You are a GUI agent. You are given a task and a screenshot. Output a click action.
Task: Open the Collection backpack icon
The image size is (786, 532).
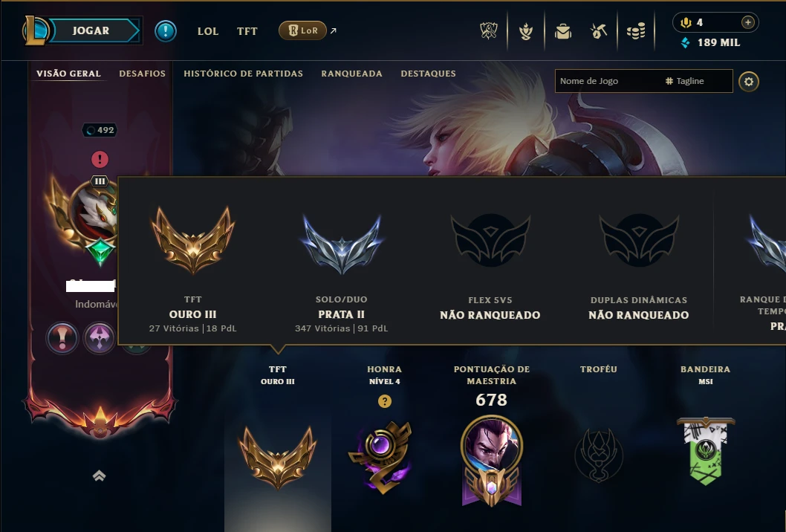[563, 32]
